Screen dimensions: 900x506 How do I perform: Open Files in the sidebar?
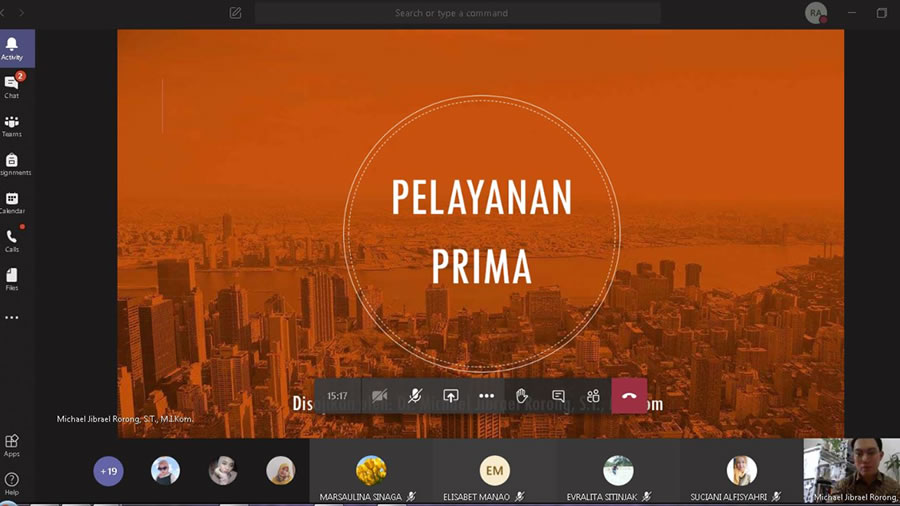click(x=12, y=279)
